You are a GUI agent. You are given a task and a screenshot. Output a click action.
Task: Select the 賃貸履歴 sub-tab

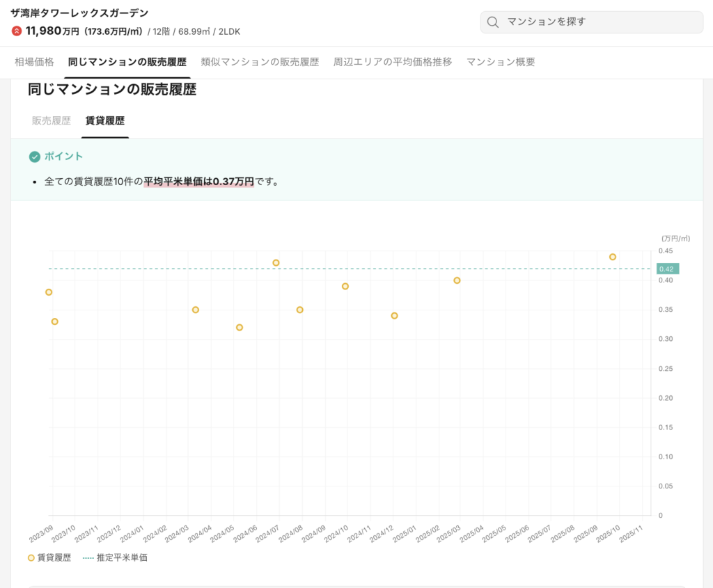click(x=104, y=120)
